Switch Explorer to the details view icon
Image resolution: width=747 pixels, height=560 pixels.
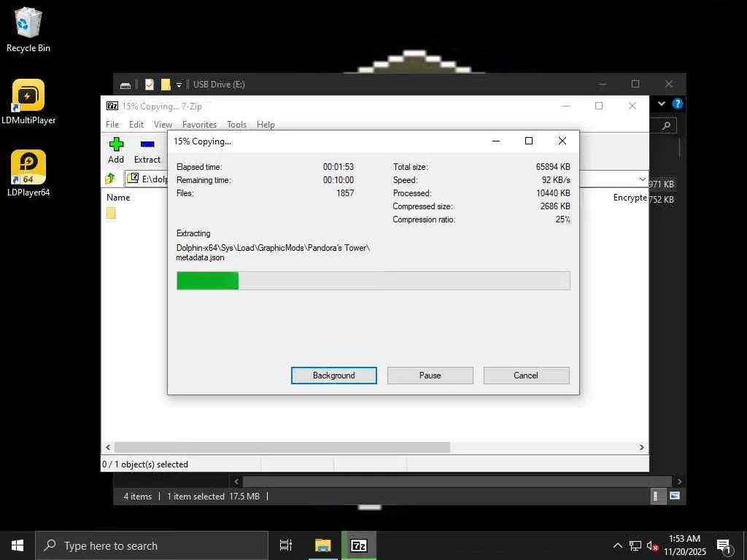[657, 496]
